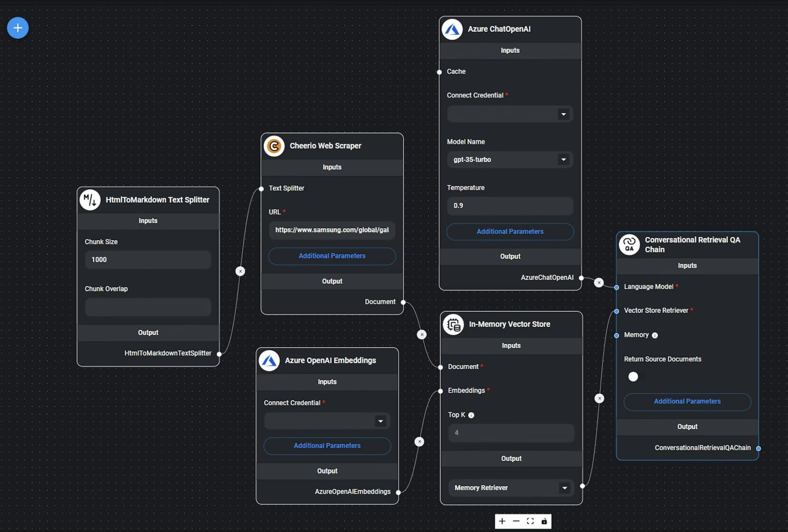Screen dimensions: 788x532
Task: Open Additional Parameters in Azure OpenAI Embeddings
Action: tap(327, 446)
